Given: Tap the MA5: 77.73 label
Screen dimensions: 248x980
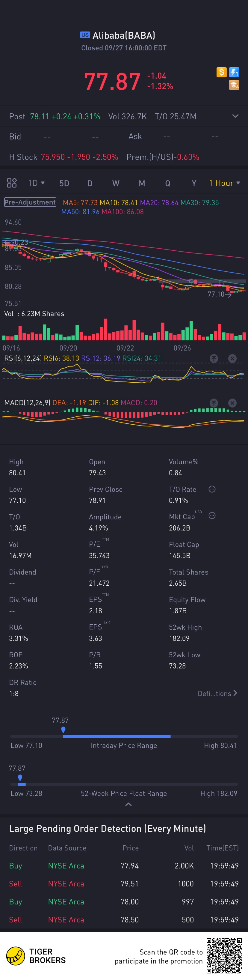Looking at the screenshot, I should click(80, 203).
